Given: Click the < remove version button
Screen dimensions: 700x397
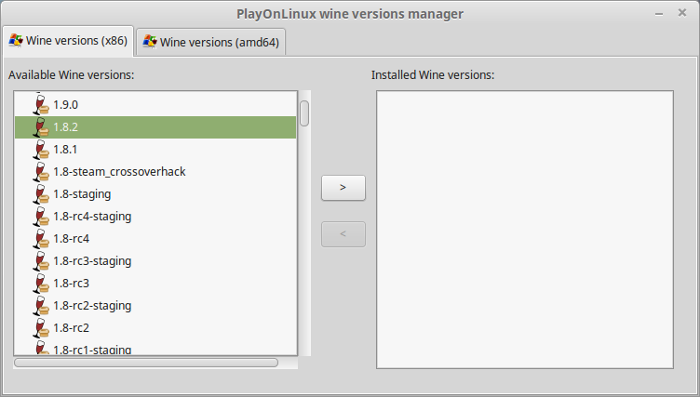Looking at the screenshot, I should coord(343,234).
